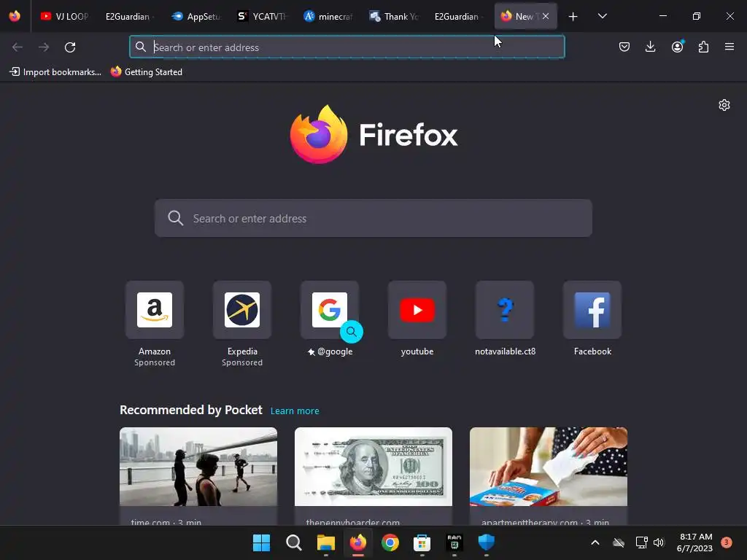Launch Google Chrome from taskbar
747x560 pixels.
tap(390, 542)
